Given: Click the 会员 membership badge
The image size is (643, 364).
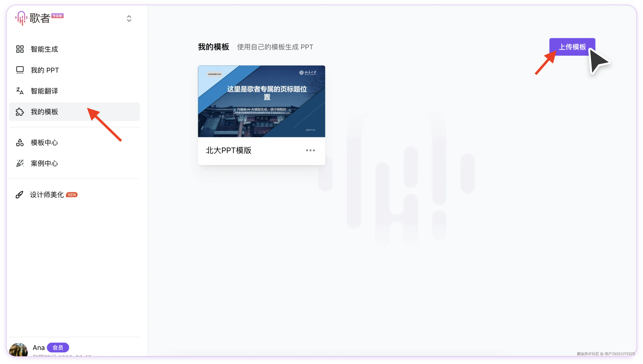Looking at the screenshot, I should (x=58, y=347).
